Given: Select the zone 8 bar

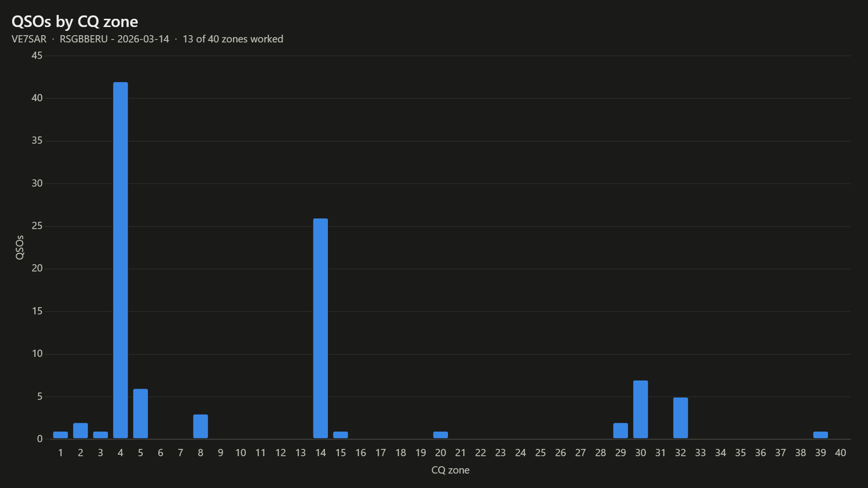Looking at the screenshot, I should click(201, 426).
